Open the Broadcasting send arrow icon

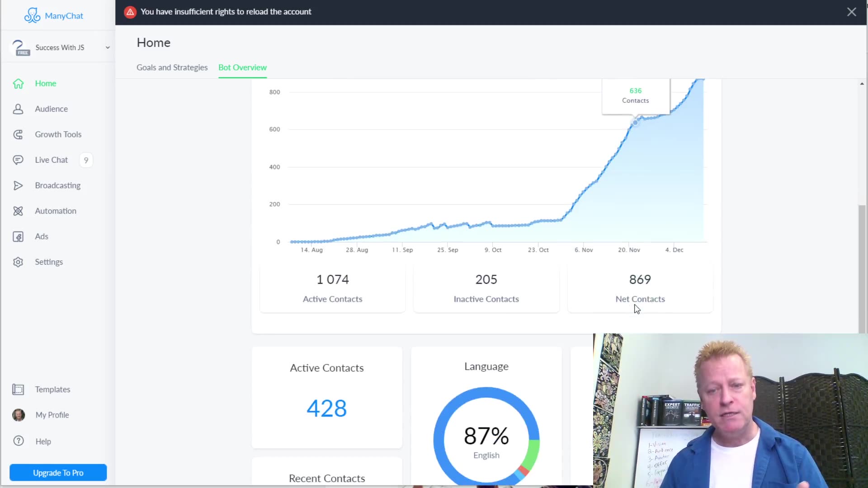tap(18, 186)
